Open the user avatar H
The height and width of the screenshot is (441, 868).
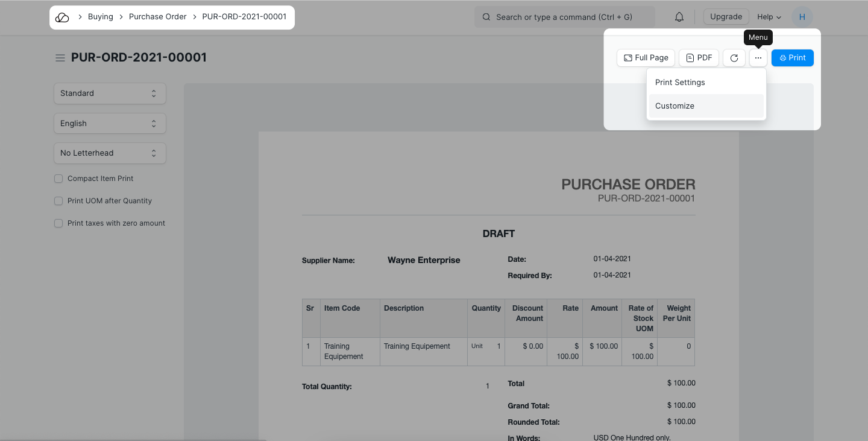click(802, 17)
